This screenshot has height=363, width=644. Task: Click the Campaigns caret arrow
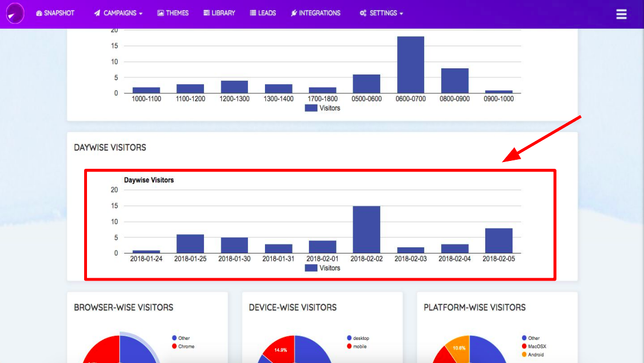click(141, 14)
